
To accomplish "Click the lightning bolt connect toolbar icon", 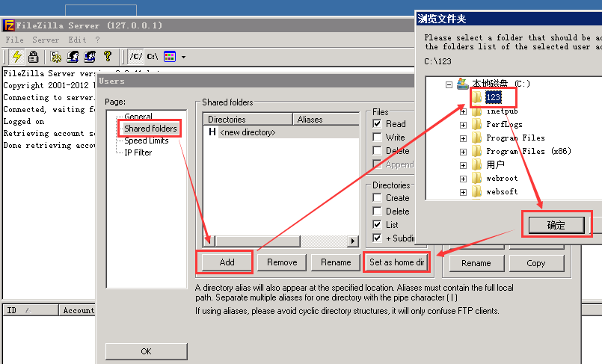I will (x=16, y=56).
